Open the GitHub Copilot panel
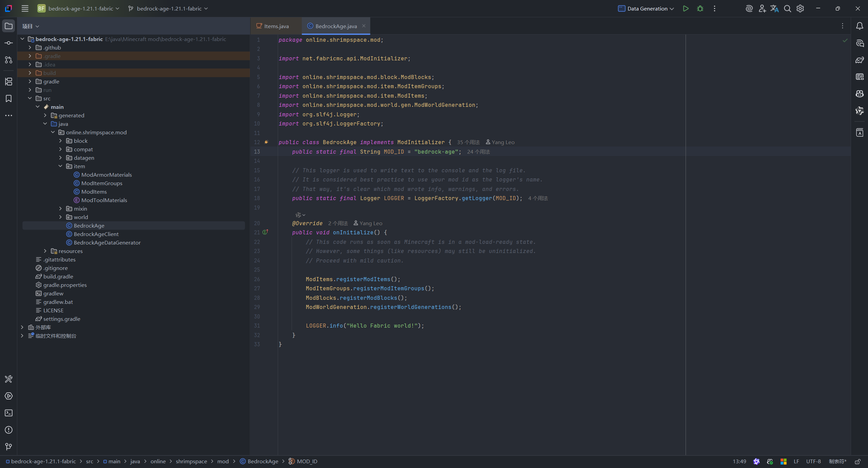This screenshot has width=868, height=468. point(860,94)
